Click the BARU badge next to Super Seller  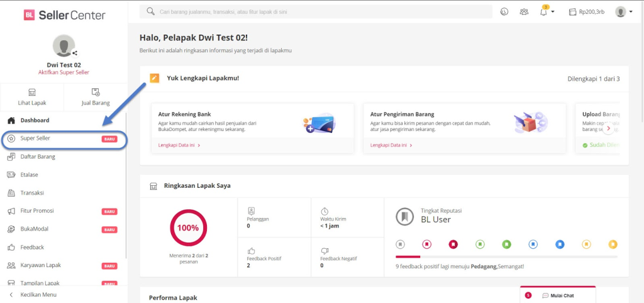coord(109,139)
